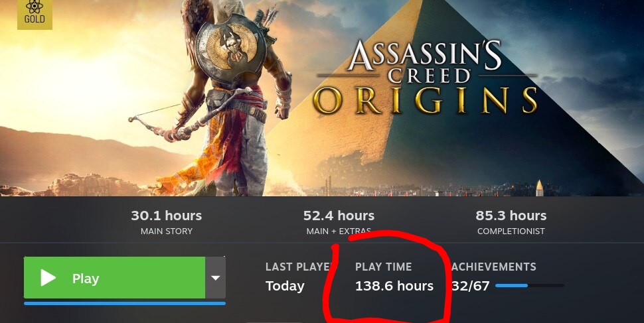
Task: Click the 32/67 achievements count
Action: 471,286
